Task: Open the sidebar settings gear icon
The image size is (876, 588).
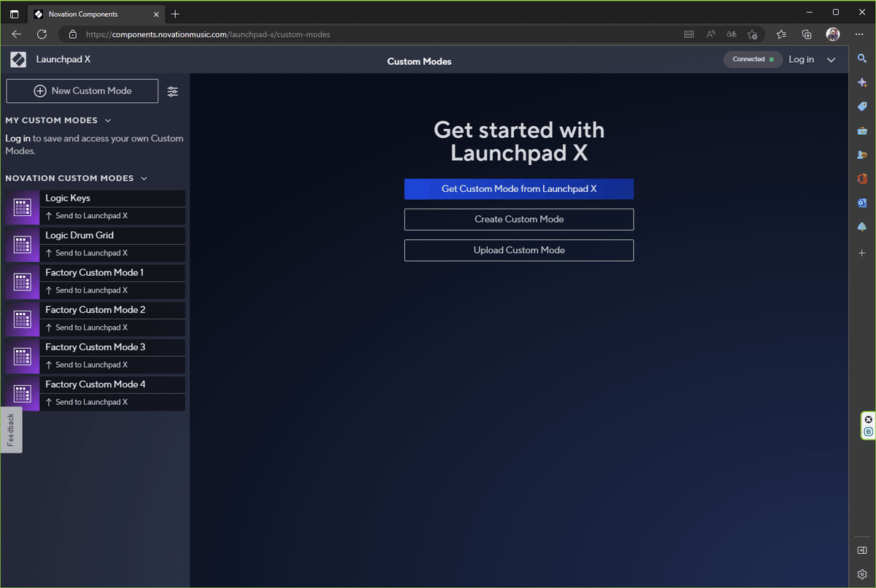Action: click(862, 574)
